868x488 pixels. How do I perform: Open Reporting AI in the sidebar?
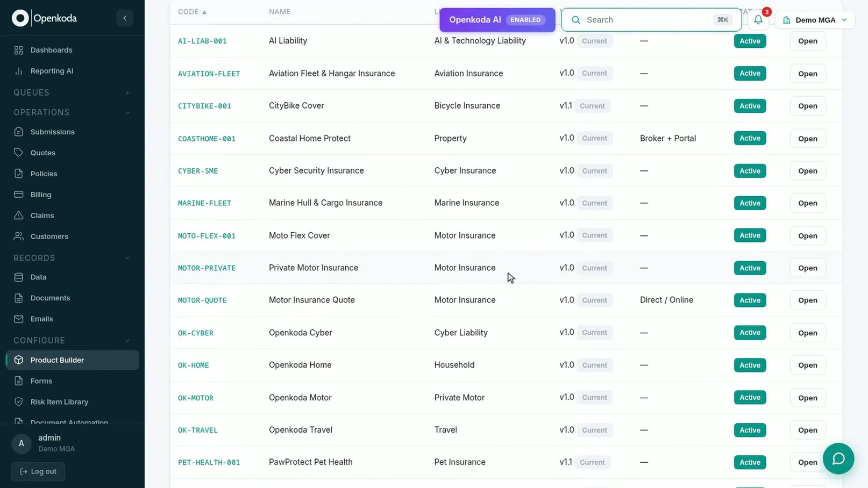tap(72, 71)
